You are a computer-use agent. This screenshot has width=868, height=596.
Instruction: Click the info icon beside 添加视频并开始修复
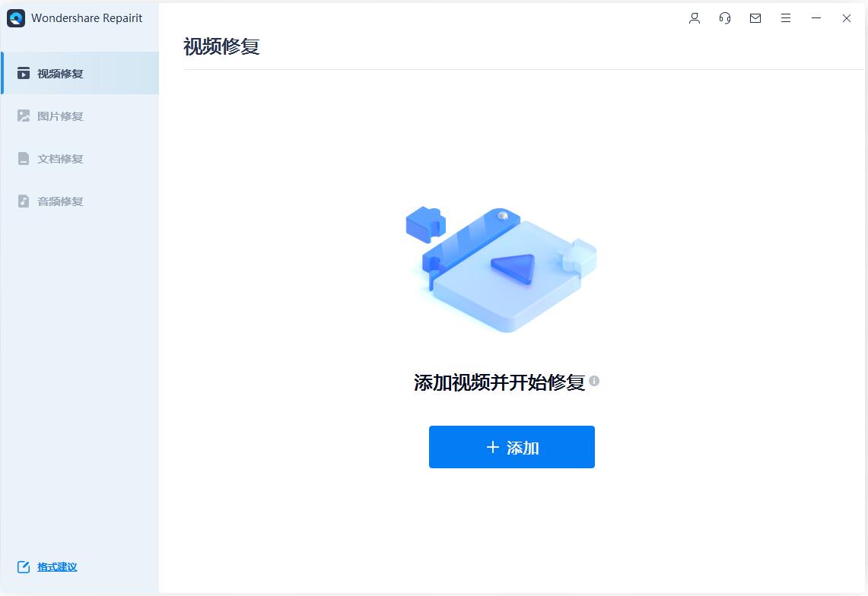(x=594, y=381)
